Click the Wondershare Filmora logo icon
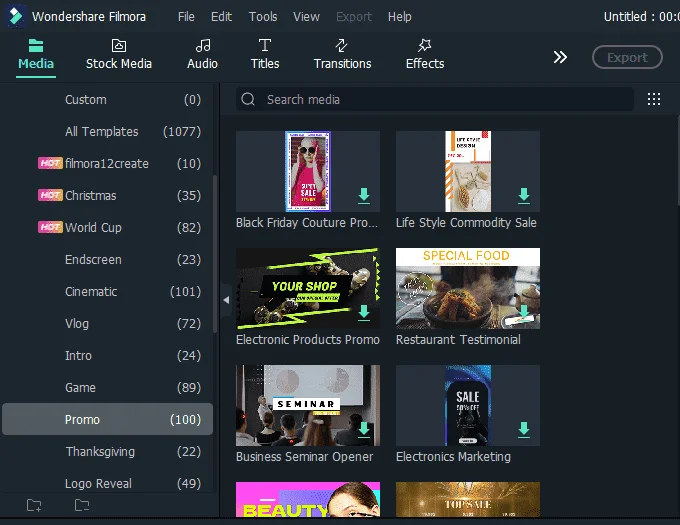Screen dimensions: 680x525 tap(16, 16)
